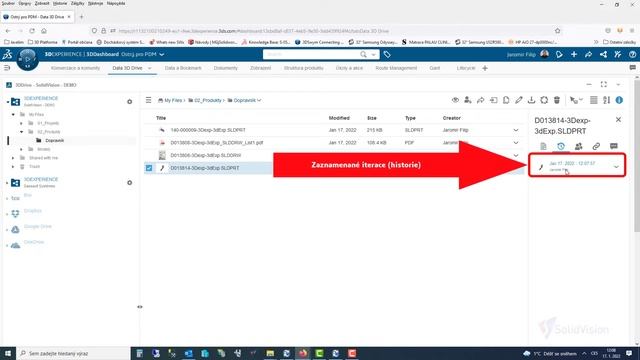Screen dimensions: 640x360
Task: Open settings gear for the second 3DEXPERIENCE drive
Action: [129, 183]
